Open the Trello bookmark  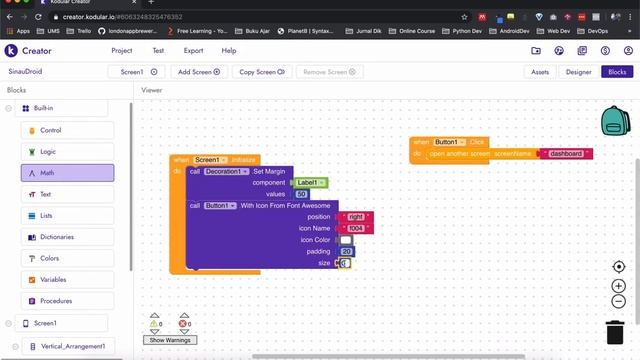(79, 31)
